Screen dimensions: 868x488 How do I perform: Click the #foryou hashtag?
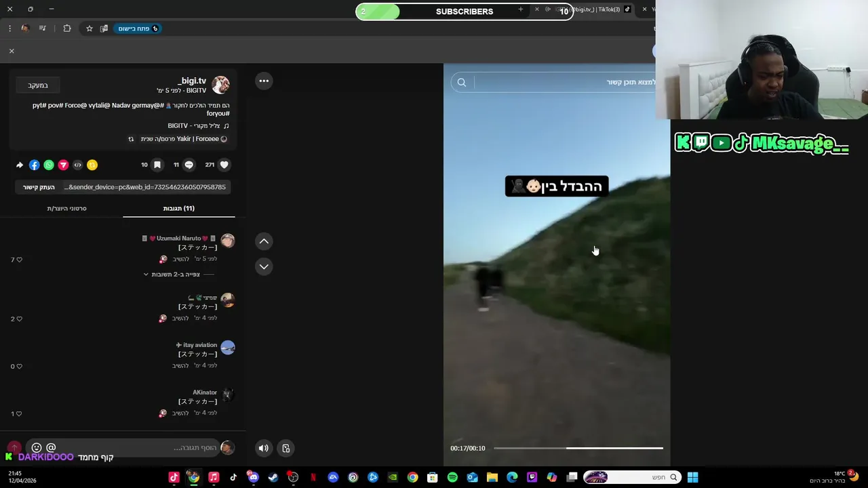coord(218,114)
